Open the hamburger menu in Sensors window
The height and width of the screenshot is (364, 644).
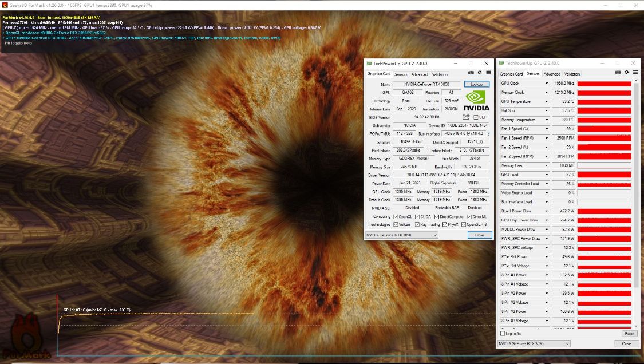(x=635, y=72)
